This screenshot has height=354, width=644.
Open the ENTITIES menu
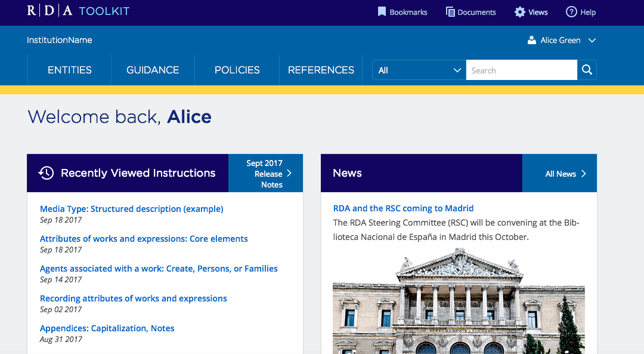pyautogui.click(x=69, y=70)
